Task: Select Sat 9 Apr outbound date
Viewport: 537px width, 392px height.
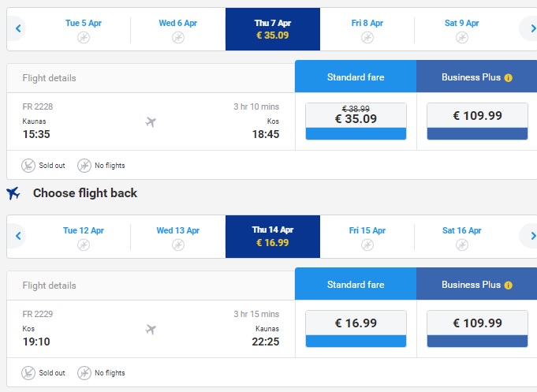Action: coord(461,29)
